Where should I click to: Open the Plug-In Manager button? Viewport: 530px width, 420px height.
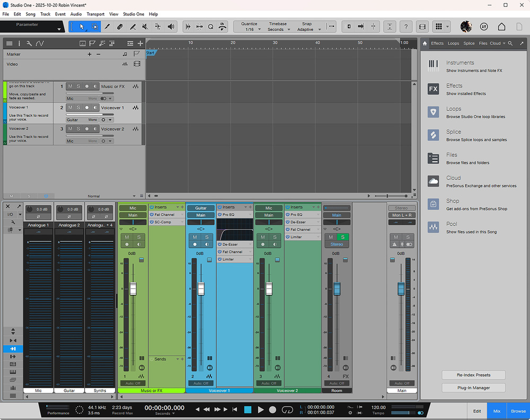coord(473,388)
